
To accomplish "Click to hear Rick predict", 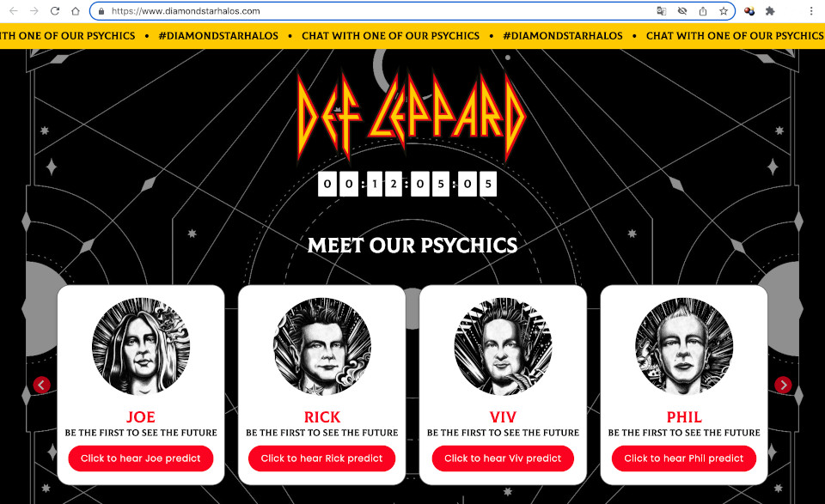I will 321,458.
